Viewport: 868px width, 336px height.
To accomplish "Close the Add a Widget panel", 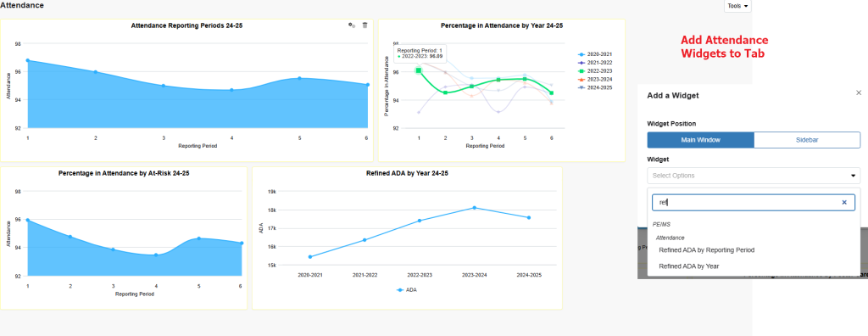I will pyautogui.click(x=859, y=92).
